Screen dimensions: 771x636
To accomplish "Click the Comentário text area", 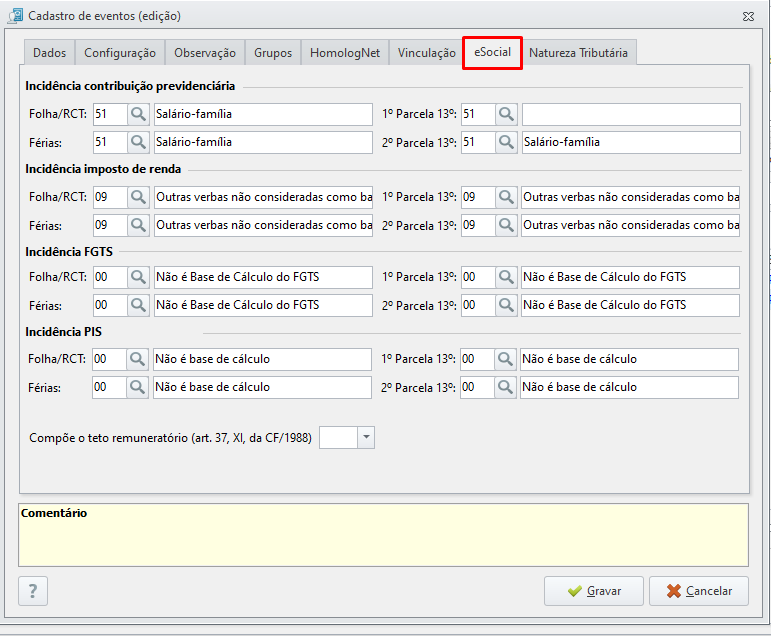I will (384, 535).
